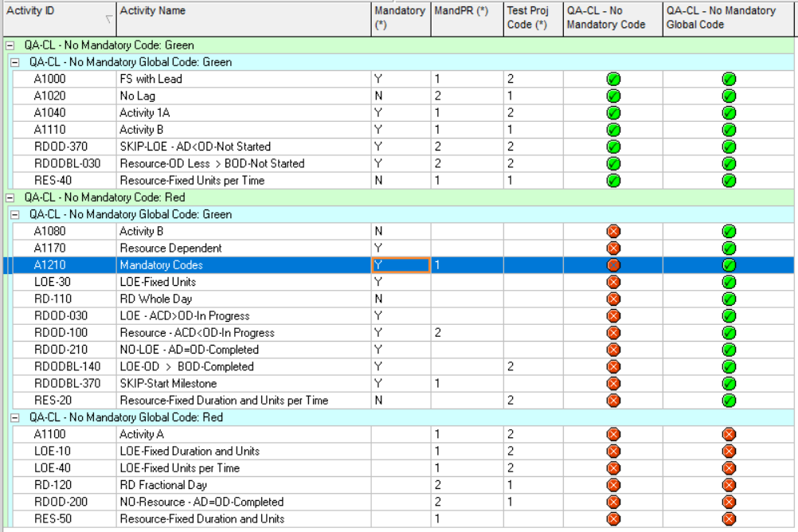Click green check for RDOD-100 Global Code column
798x532 pixels.
729,333
